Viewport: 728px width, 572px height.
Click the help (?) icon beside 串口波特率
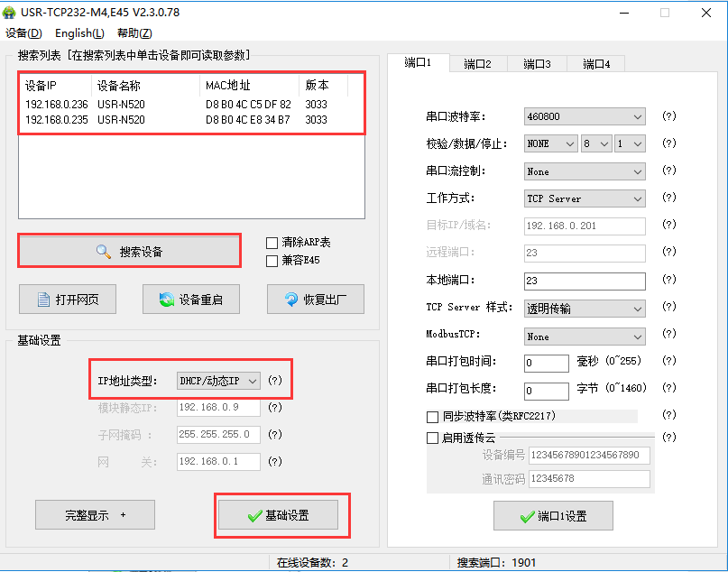pos(669,115)
